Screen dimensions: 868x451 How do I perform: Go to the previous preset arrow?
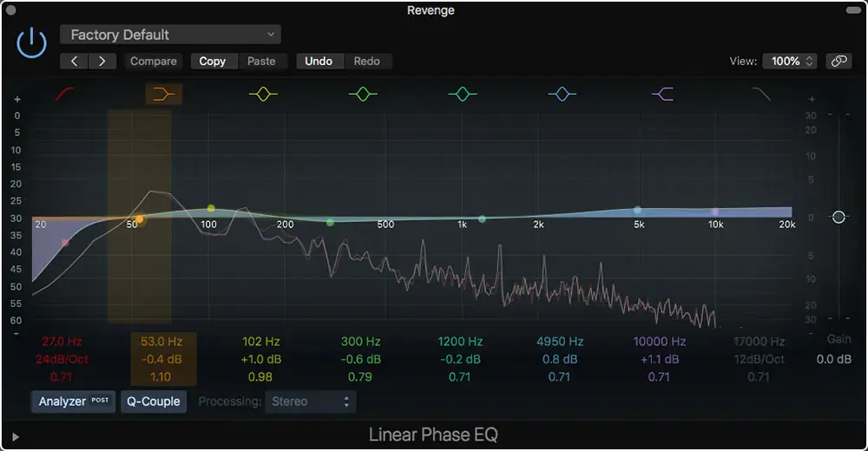[75, 62]
